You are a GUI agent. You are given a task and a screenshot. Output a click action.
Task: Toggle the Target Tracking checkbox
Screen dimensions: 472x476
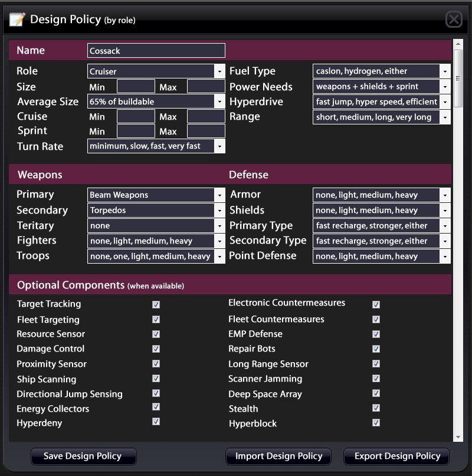pos(156,304)
